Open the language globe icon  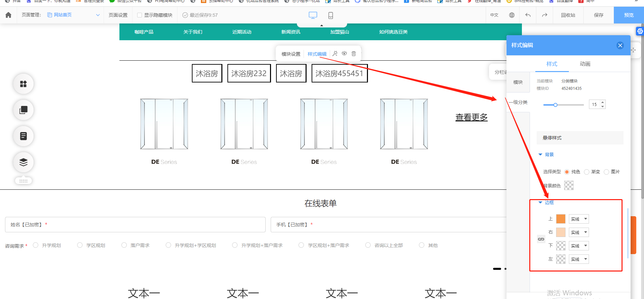tap(512, 15)
